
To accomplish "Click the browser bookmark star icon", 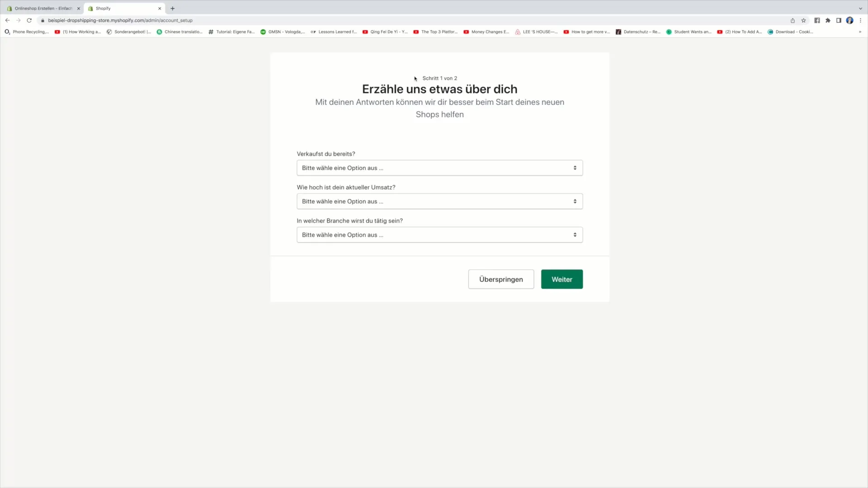I will [804, 20].
